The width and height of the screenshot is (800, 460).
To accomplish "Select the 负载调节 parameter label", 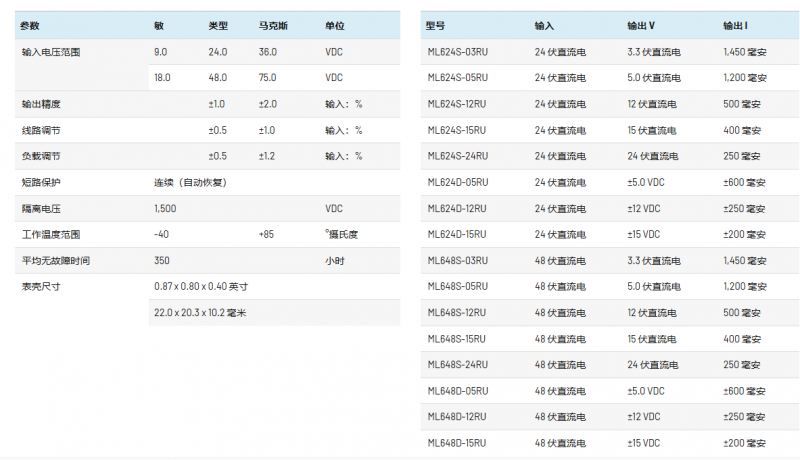I will click(41, 156).
